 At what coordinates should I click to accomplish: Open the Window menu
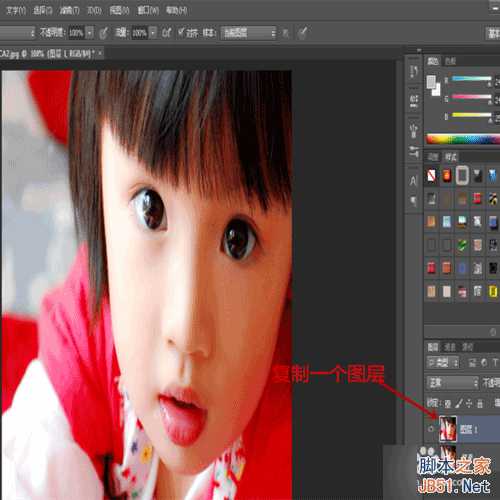coord(148,11)
